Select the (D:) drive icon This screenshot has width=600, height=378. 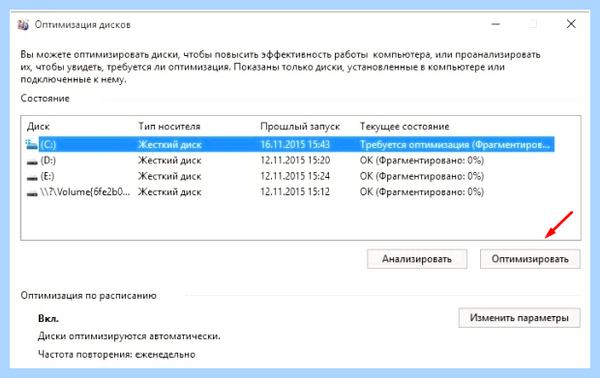tap(32, 161)
